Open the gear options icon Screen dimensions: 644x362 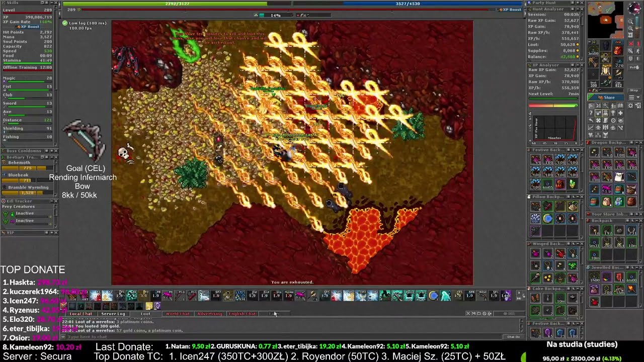pos(630,106)
